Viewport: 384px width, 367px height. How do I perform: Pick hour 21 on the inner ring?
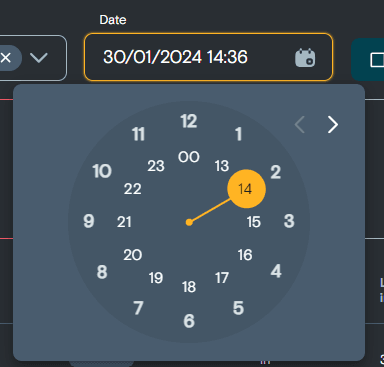pyautogui.click(x=124, y=222)
